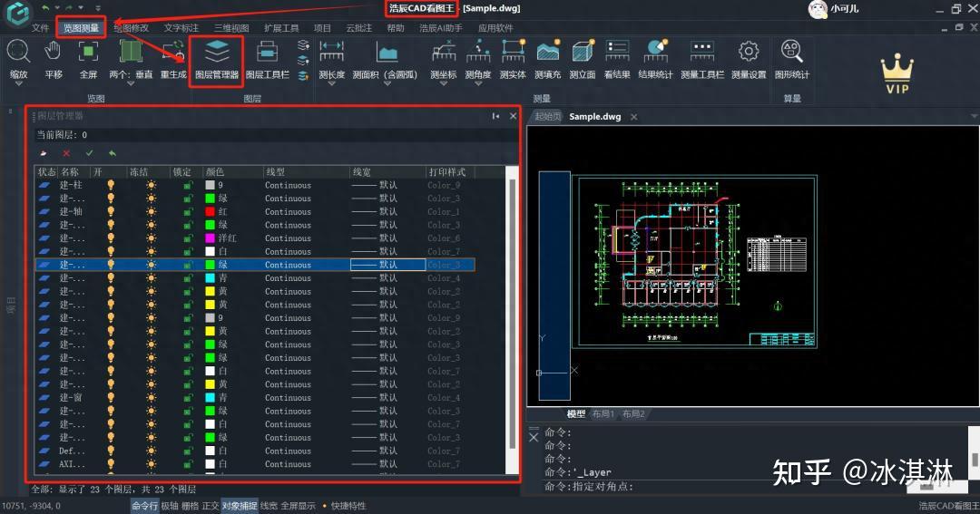This screenshot has height=514, width=980.
Task: Toggle 正交 ortho mode in status bar
Action: pyautogui.click(x=210, y=506)
